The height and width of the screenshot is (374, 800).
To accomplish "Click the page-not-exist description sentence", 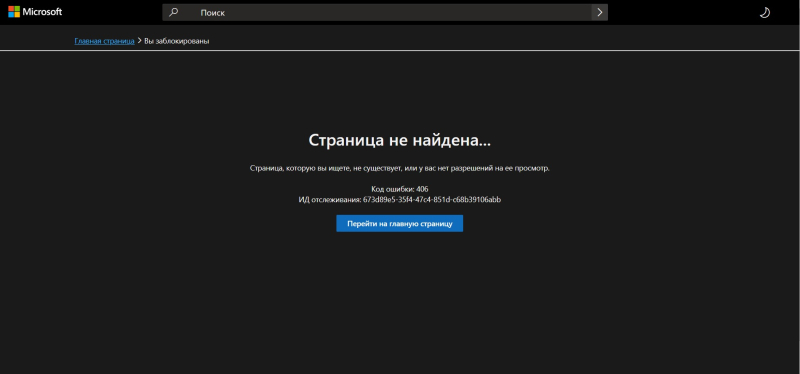I will click(399, 168).
